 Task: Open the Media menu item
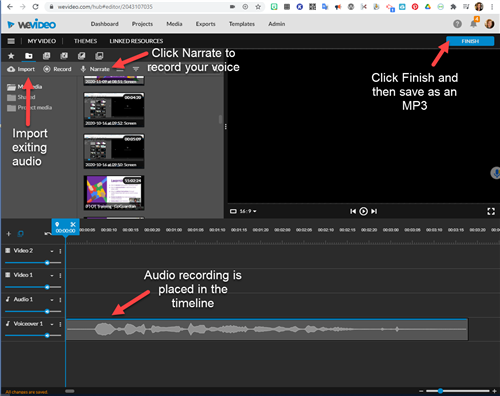click(174, 24)
